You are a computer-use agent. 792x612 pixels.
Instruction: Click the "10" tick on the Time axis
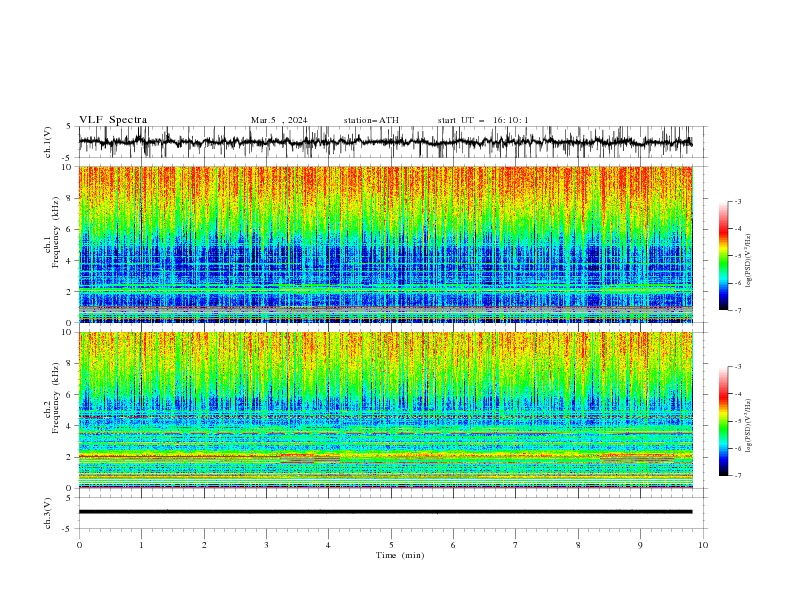[x=703, y=545]
